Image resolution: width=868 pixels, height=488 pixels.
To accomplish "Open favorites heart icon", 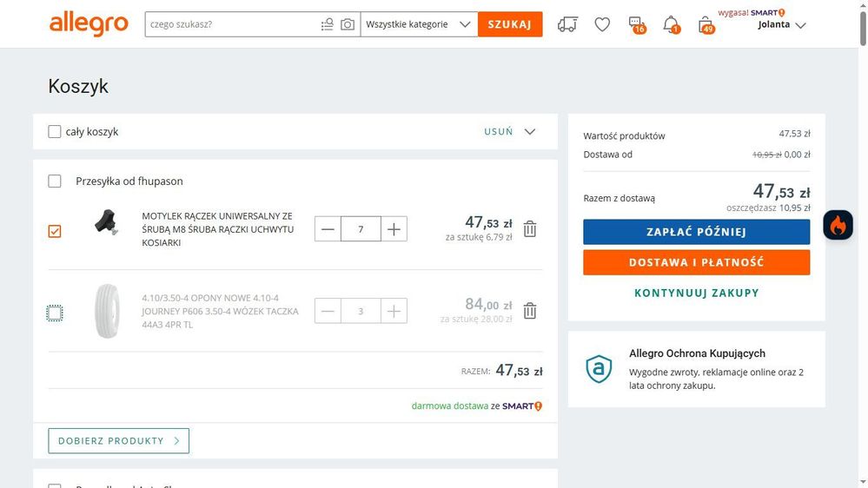I will click(x=602, y=24).
